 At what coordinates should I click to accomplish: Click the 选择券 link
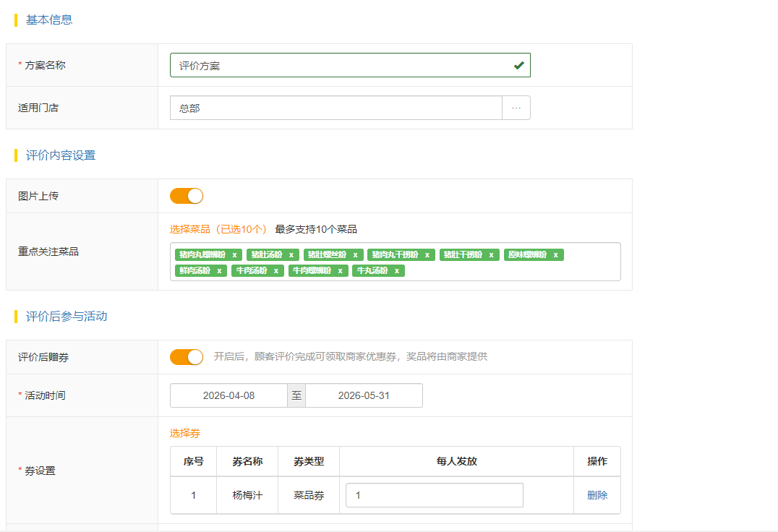point(185,433)
